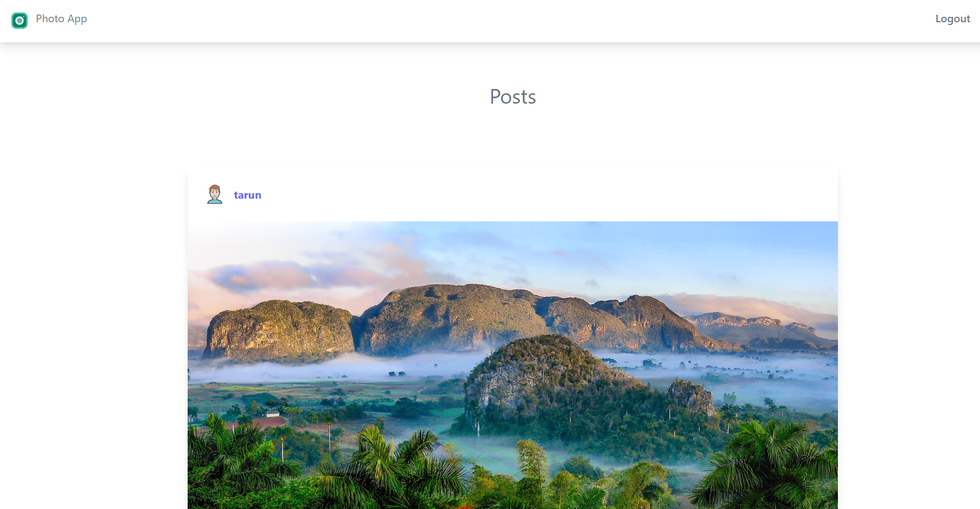Screen dimensions: 980x509
Task: Open the tarun username profile link
Action: click(x=247, y=195)
